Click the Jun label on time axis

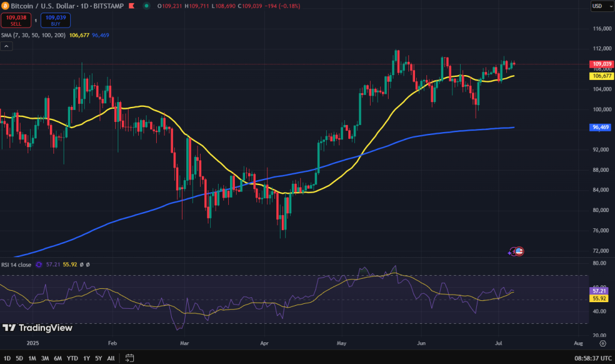tap(421, 343)
